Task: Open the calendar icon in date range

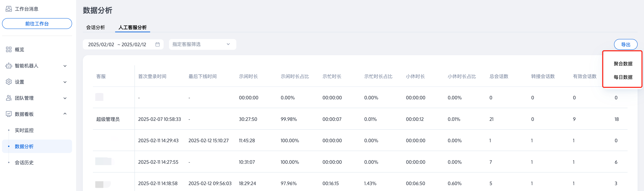Action: (x=158, y=44)
